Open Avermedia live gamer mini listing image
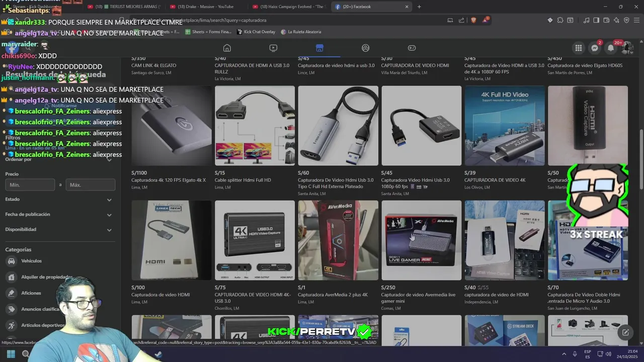The height and width of the screenshot is (362, 644). [421, 240]
